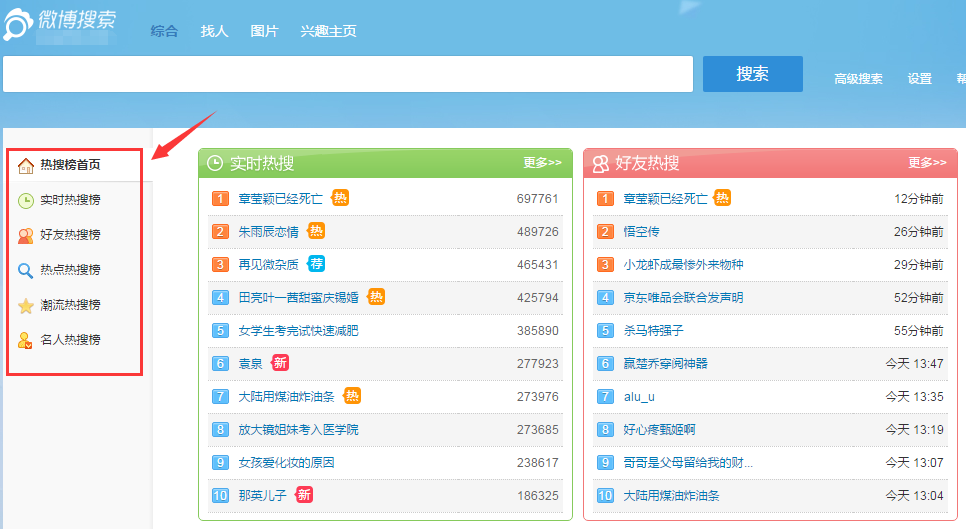
Task: Open 赢楚乔穿阅神器 topic
Action: pos(665,363)
